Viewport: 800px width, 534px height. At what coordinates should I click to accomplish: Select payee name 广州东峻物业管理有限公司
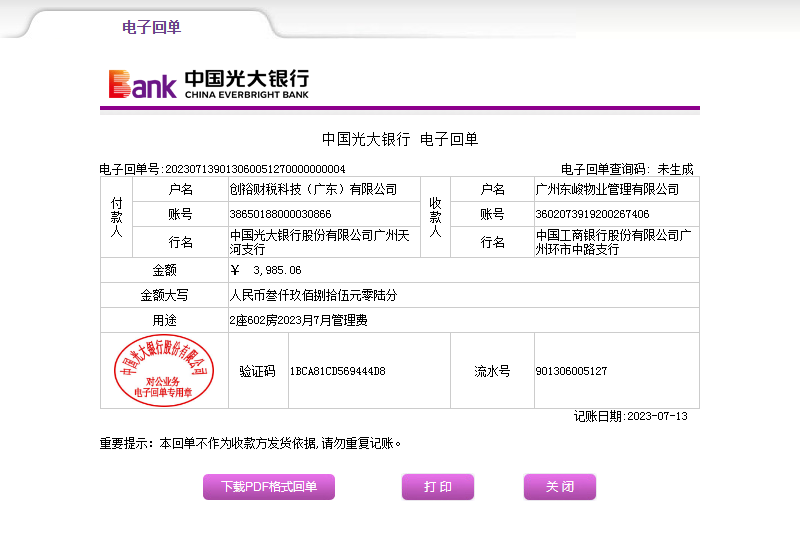pyautogui.click(x=607, y=189)
